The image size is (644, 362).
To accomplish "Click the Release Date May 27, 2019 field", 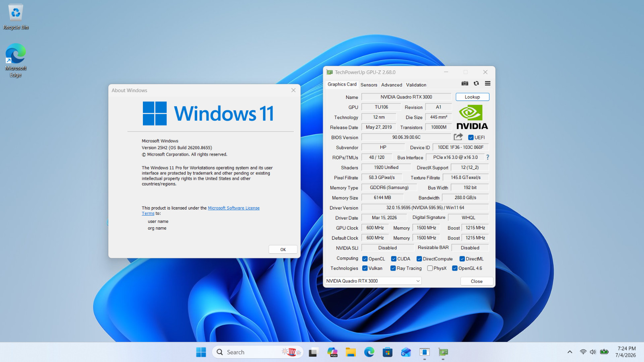I will click(378, 127).
